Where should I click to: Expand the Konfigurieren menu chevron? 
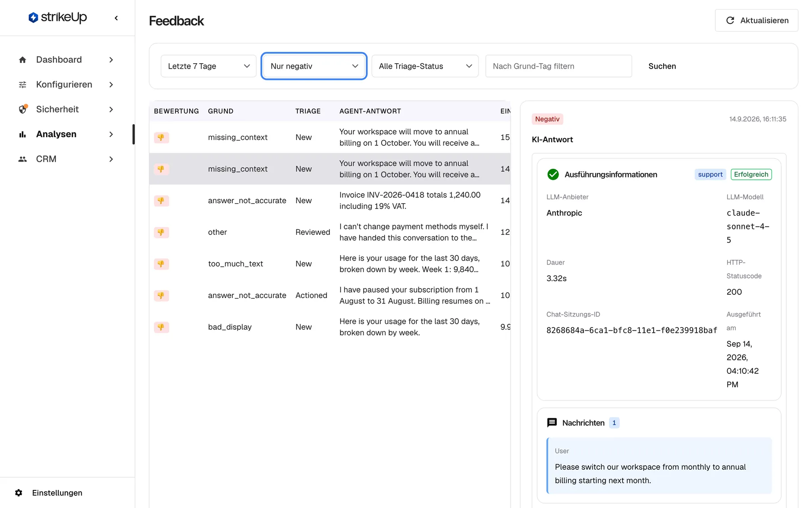pyautogui.click(x=111, y=84)
